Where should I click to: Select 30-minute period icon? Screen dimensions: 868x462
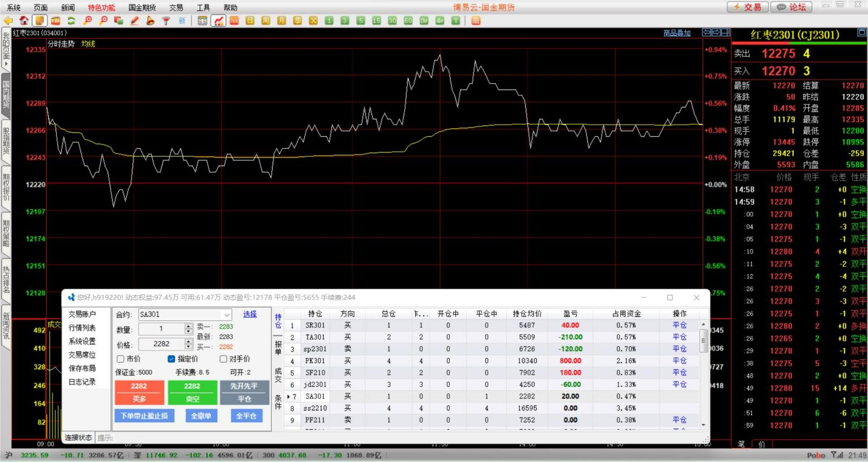[392, 21]
